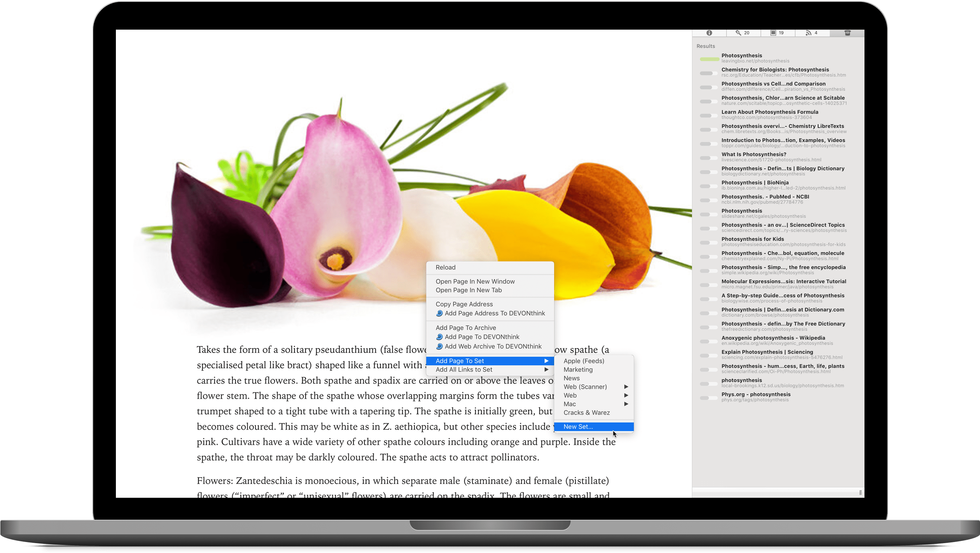Select Open Page In New Tab
The image size is (980, 553).
pos(469,290)
